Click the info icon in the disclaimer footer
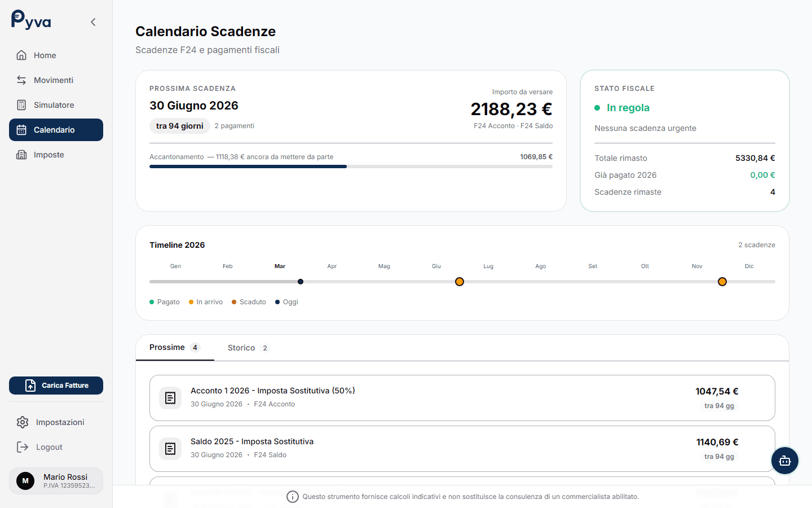 [293, 496]
